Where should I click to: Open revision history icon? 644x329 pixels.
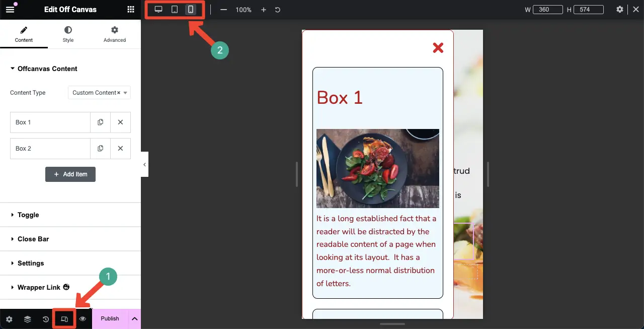pos(46,319)
